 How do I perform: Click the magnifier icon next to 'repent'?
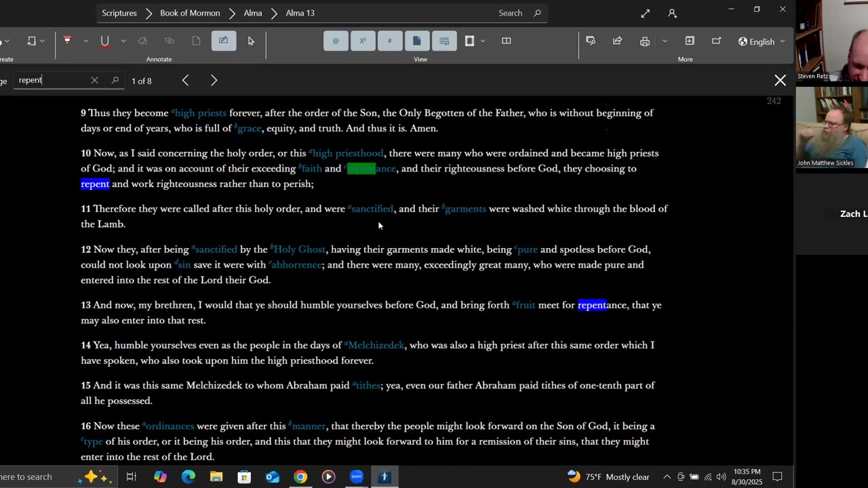click(x=115, y=80)
